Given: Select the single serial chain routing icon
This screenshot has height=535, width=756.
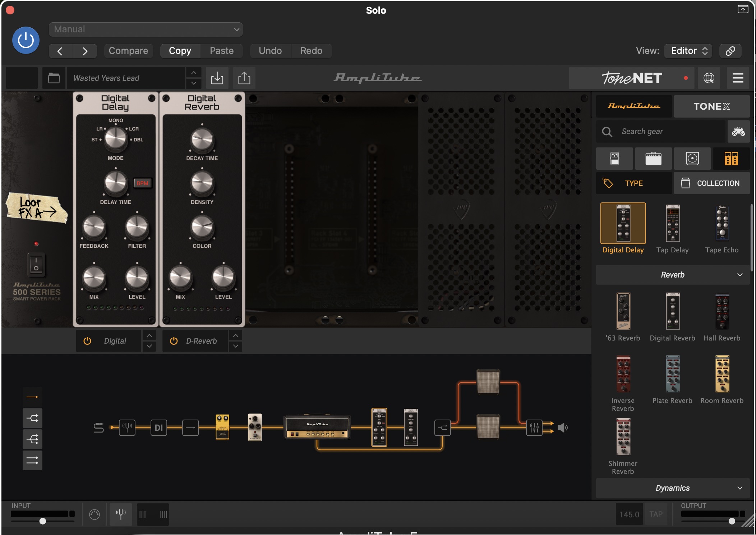Looking at the screenshot, I should pos(32,397).
